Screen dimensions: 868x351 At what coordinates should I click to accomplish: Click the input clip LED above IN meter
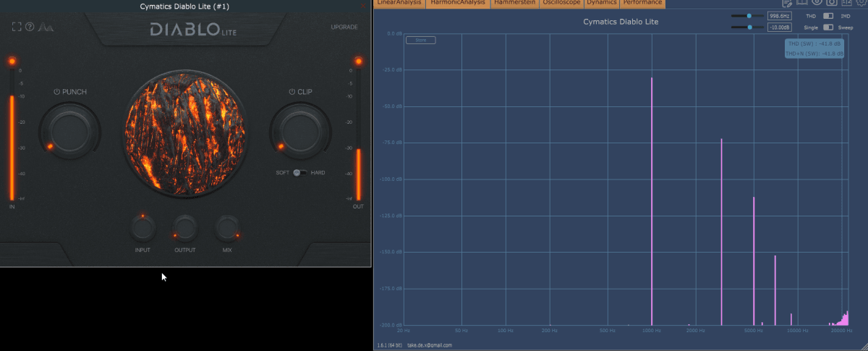[12, 61]
